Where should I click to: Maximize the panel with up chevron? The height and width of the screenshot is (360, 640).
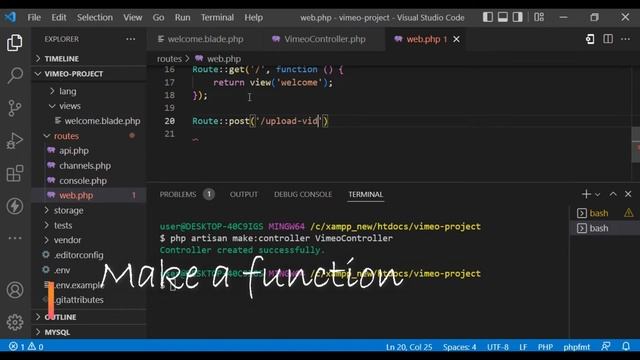pyautogui.click(x=613, y=194)
